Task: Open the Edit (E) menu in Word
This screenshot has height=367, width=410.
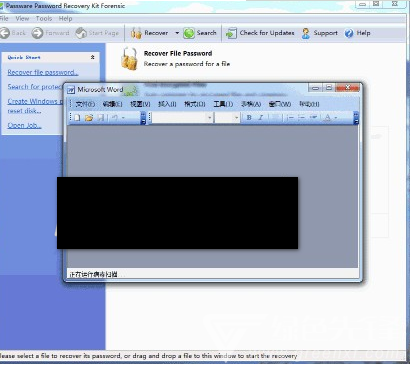Action: (x=112, y=104)
